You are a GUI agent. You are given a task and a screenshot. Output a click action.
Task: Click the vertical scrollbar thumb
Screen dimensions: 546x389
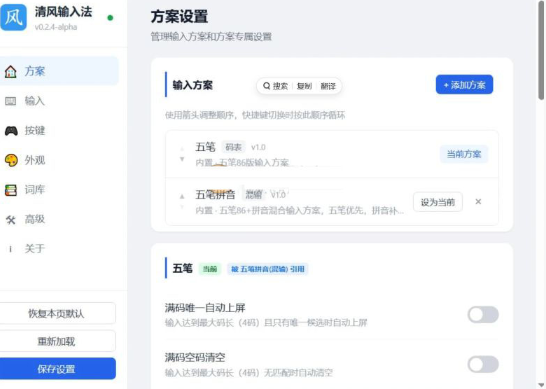(541, 51)
